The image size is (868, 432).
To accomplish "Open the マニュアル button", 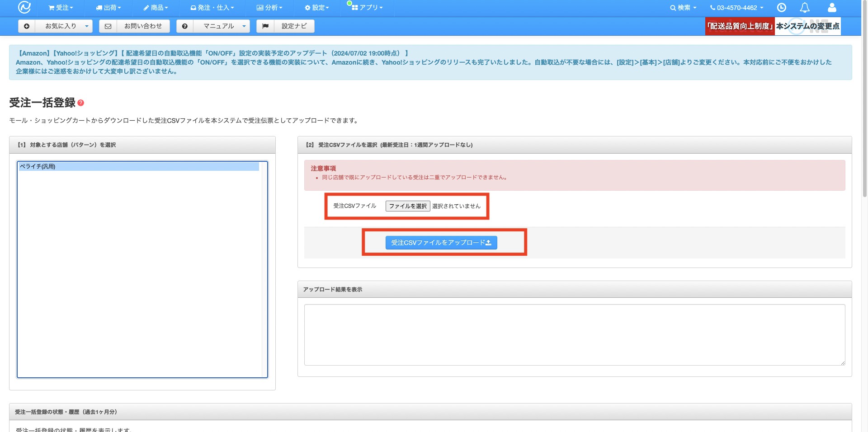I will tap(219, 26).
